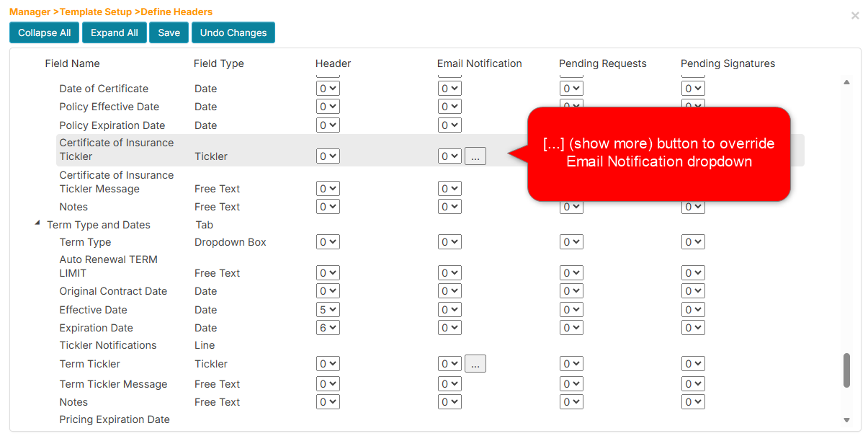Click the [...] button next to Term Tickler email dropdown
The image size is (868, 441).
coord(475,363)
